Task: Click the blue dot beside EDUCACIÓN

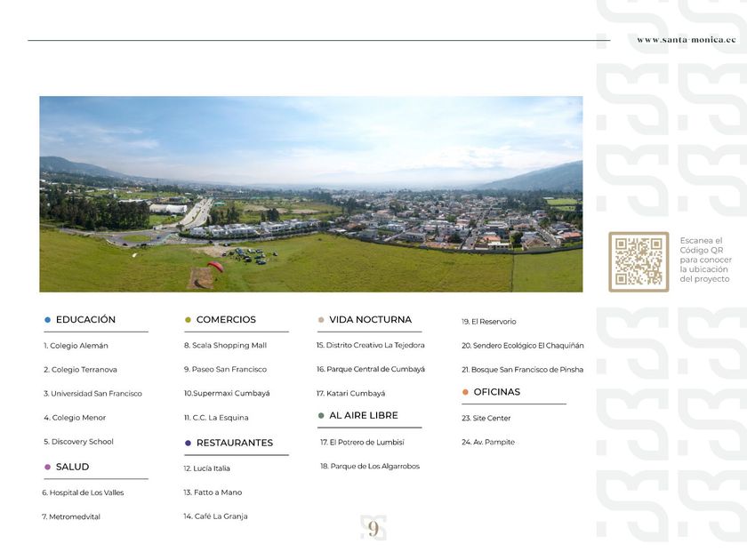Action: (x=47, y=320)
